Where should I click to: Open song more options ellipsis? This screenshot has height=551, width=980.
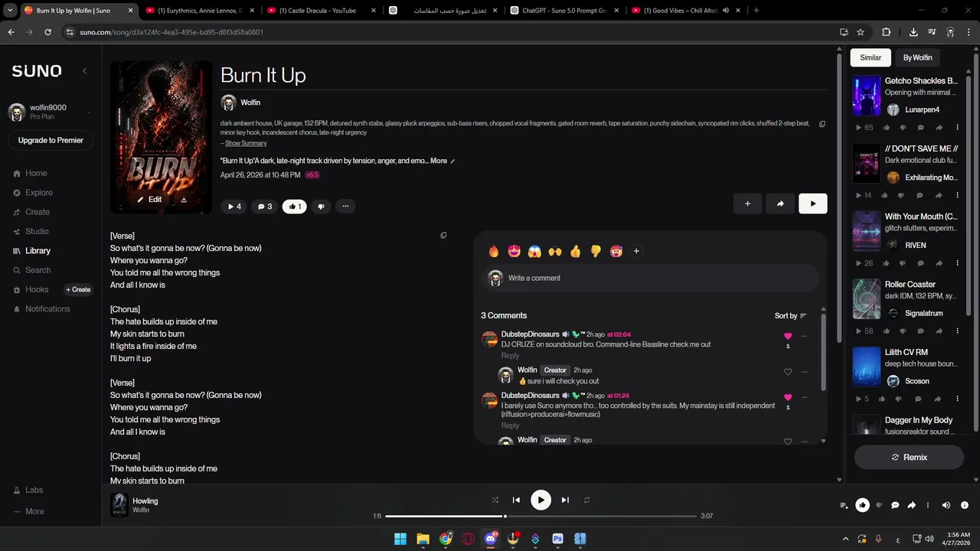345,206
